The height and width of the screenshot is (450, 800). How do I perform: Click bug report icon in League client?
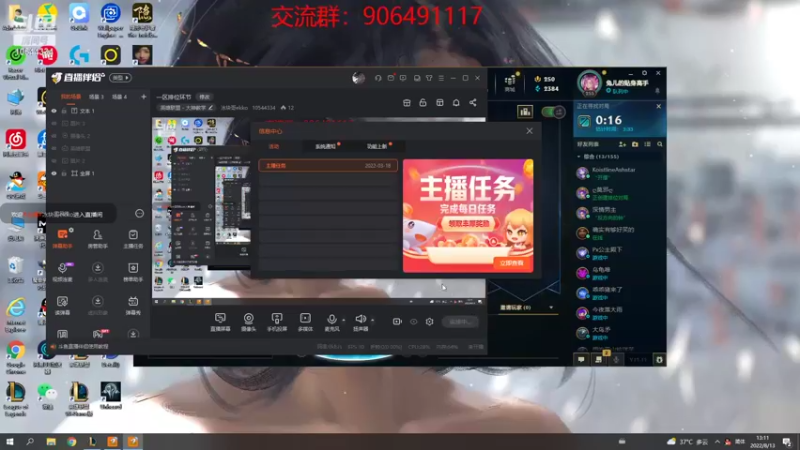pyautogui.click(x=659, y=360)
